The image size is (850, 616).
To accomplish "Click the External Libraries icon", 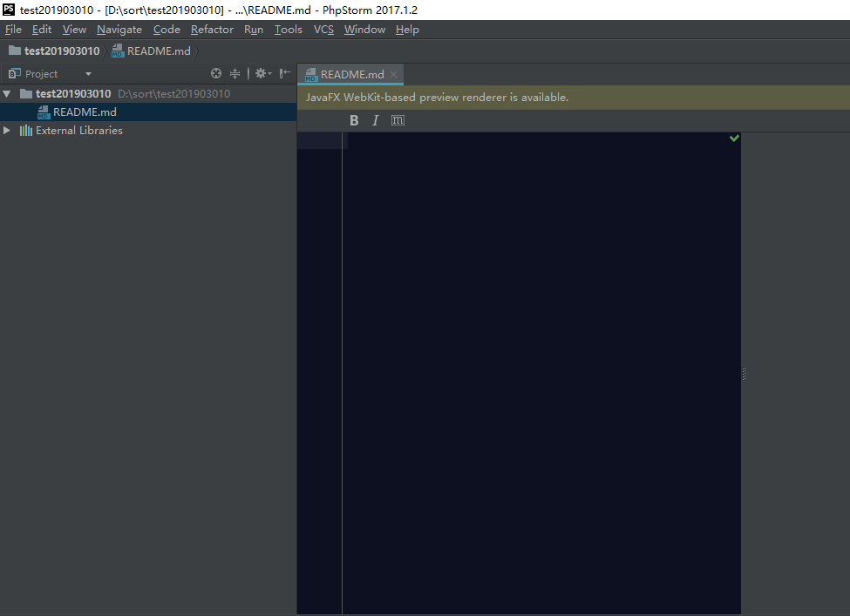I will point(25,131).
